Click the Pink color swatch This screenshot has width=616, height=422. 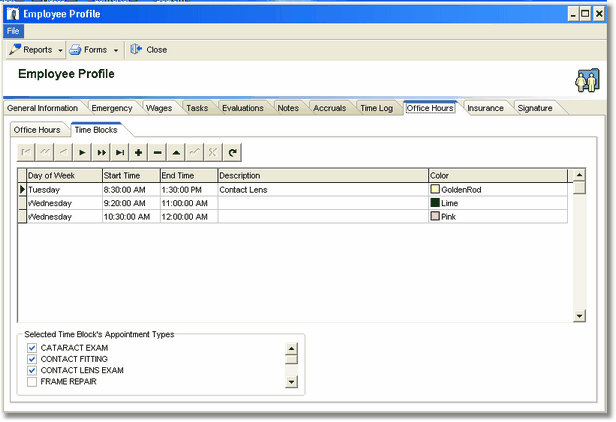pyautogui.click(x=435, y=216)
